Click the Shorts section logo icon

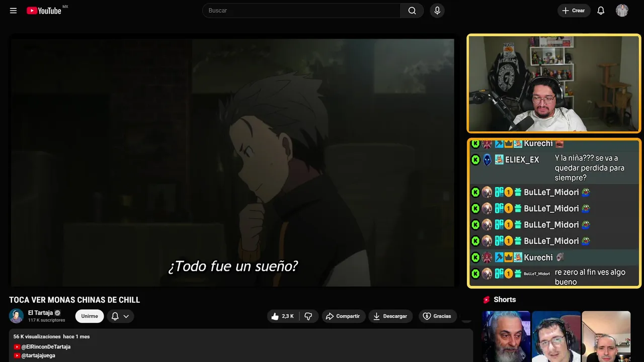click(487, 300)
